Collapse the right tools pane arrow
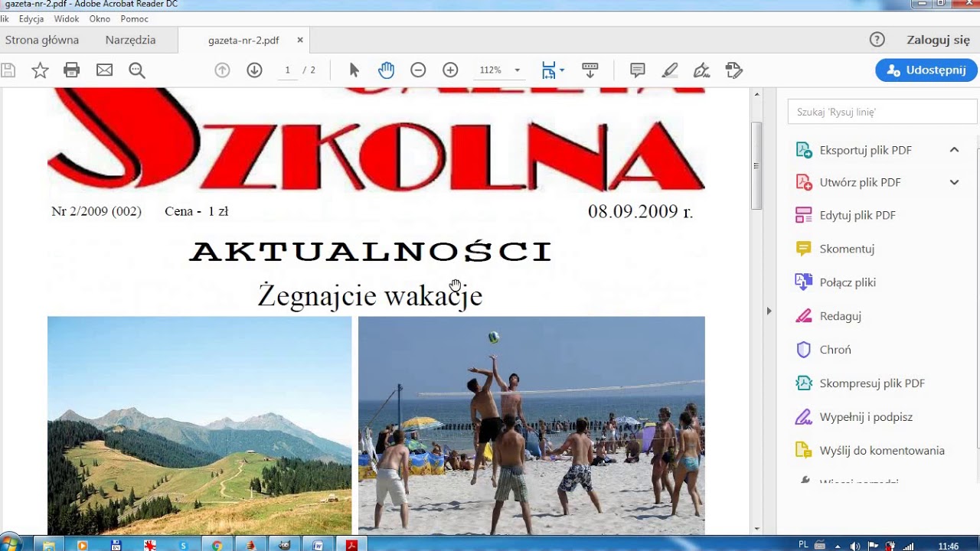Viewport: 980px width, 551px height. 769,311
